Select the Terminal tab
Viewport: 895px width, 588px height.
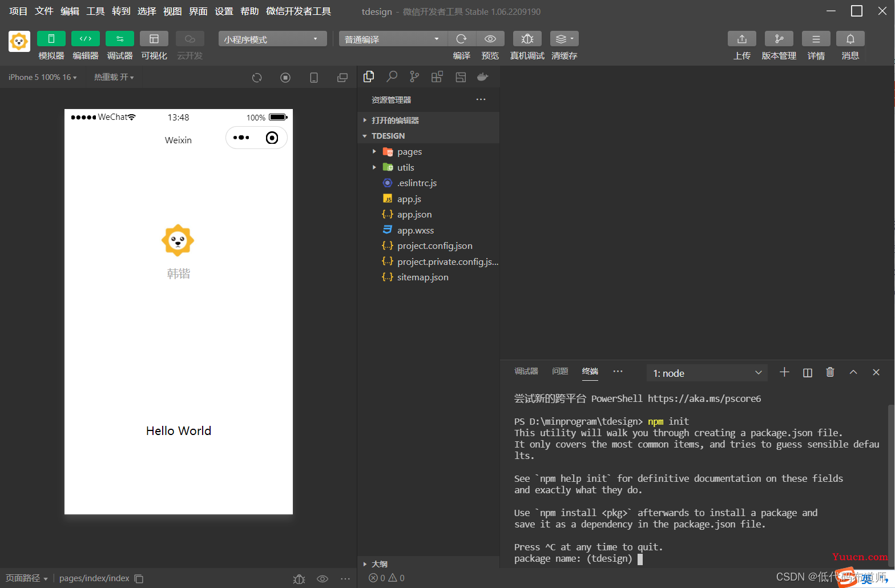point(590,372)
